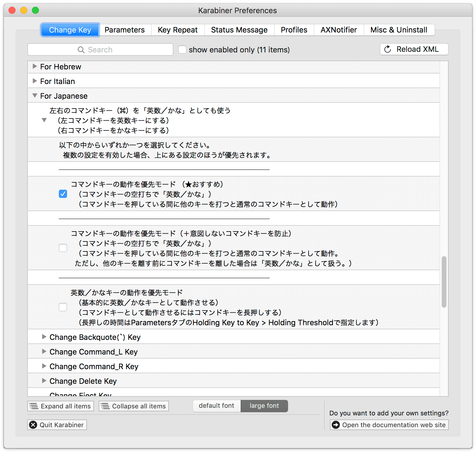Click the Reload XML button
This screenshot has width=476, height=452.
coord(414,49)
